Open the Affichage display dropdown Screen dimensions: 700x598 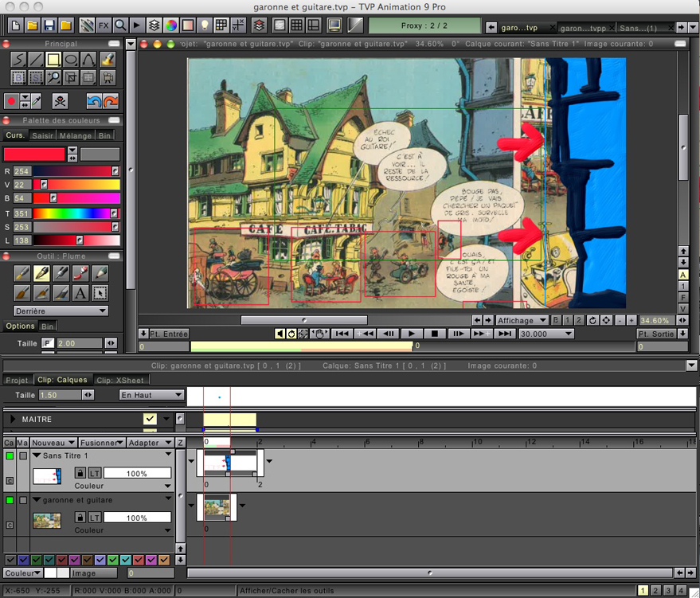click(x=522, y=320)
